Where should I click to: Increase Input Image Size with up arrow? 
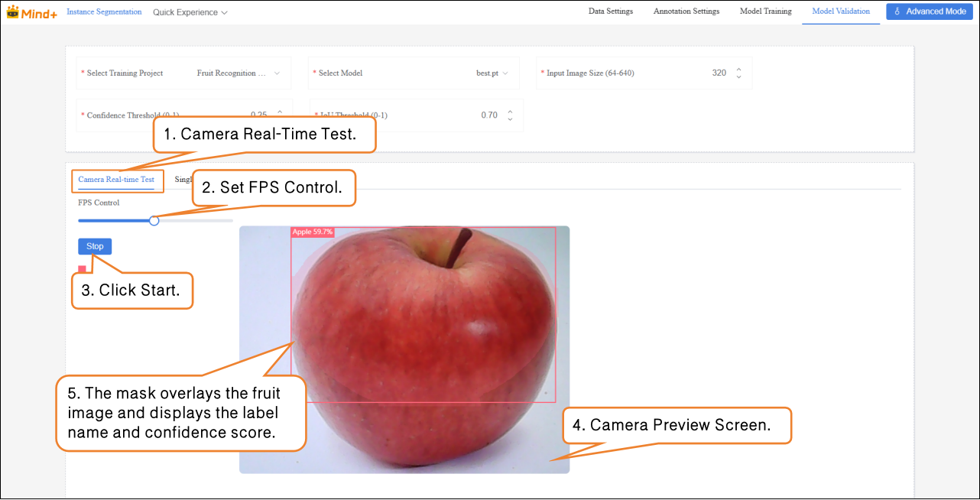[x=738, y=69]
